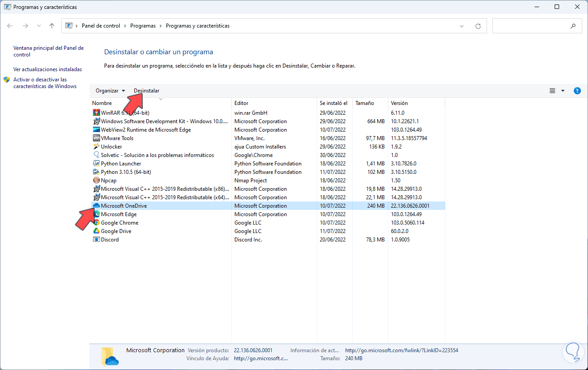Open Ver actualizaciones instaladas link

[x=48, y=69]
